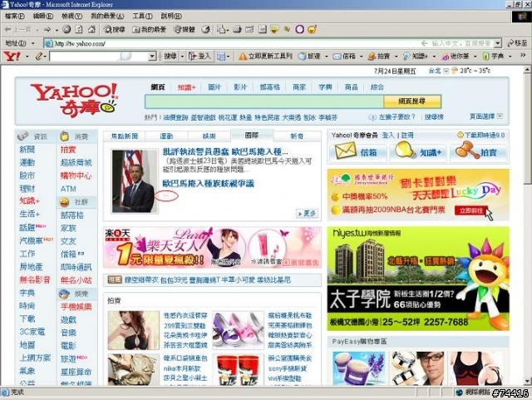
Task: Click the pencil icon on Yahoo toolbar
Action: 39,57
